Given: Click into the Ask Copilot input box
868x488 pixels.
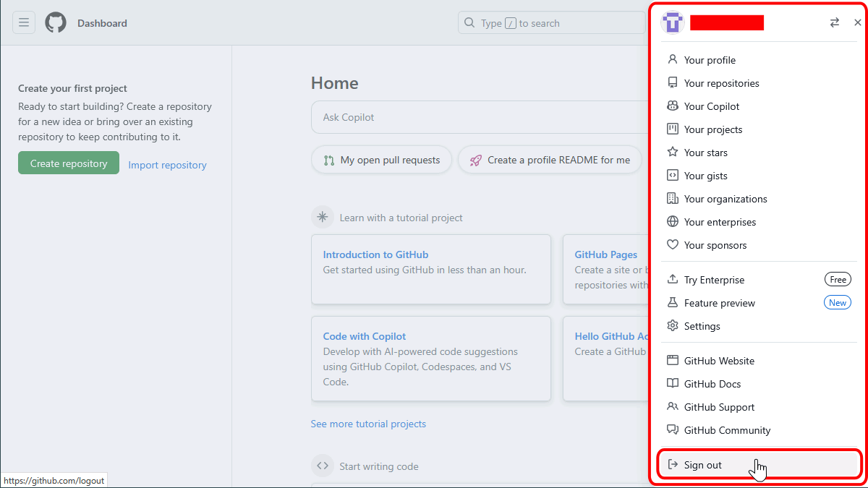Looking at the screenshot, I should [x=481, y=117].
